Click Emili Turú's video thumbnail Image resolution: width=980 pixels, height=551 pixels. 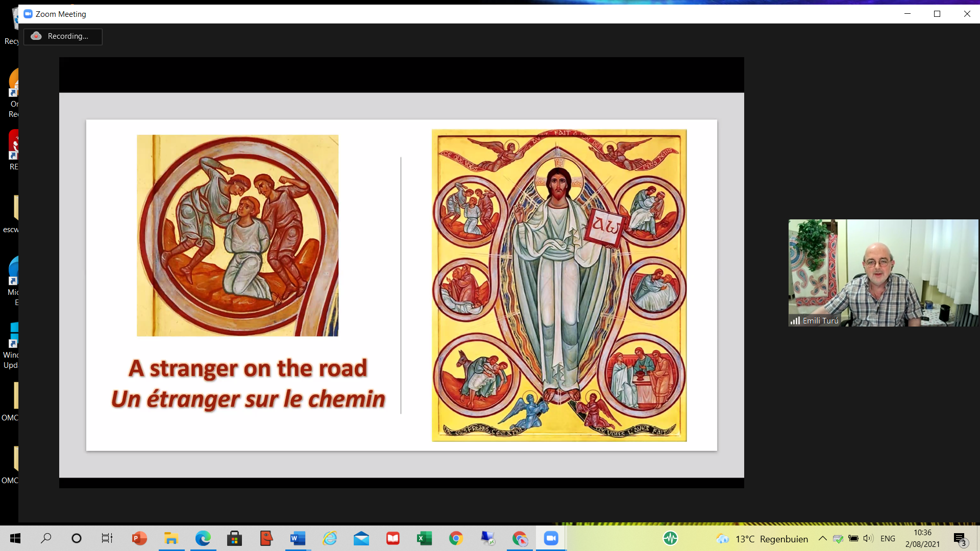point(883,273)
